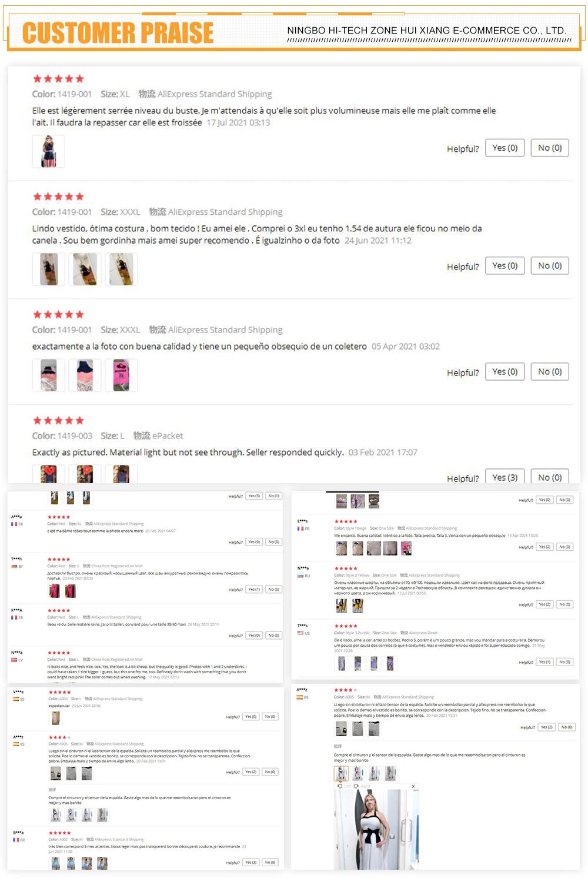Viewport: 588px width, 878px height.
Task: Click the US flag beside reviewer T***s
Action: tap(300, 633)
